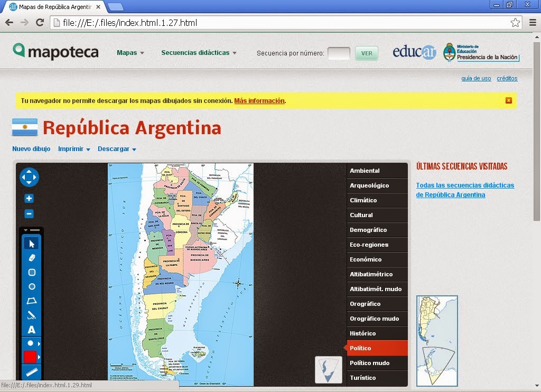Select the Eco-regiones map type
The height and width of the screenshot is (392, 541).
377,245
